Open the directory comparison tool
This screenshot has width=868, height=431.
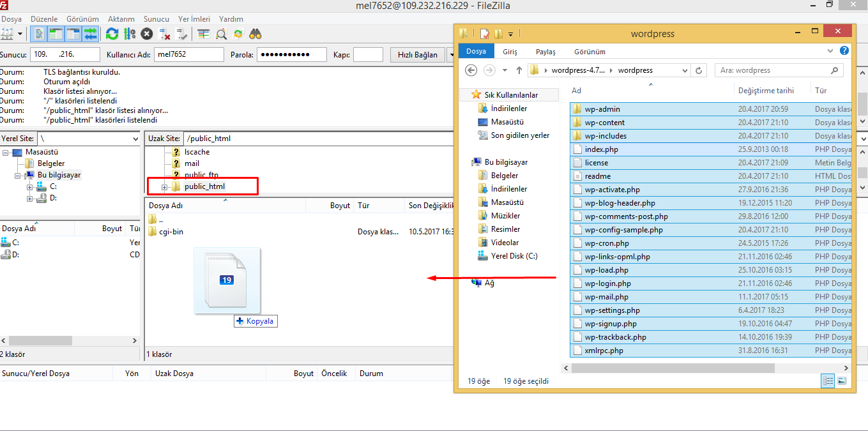[x=221, y=34]
